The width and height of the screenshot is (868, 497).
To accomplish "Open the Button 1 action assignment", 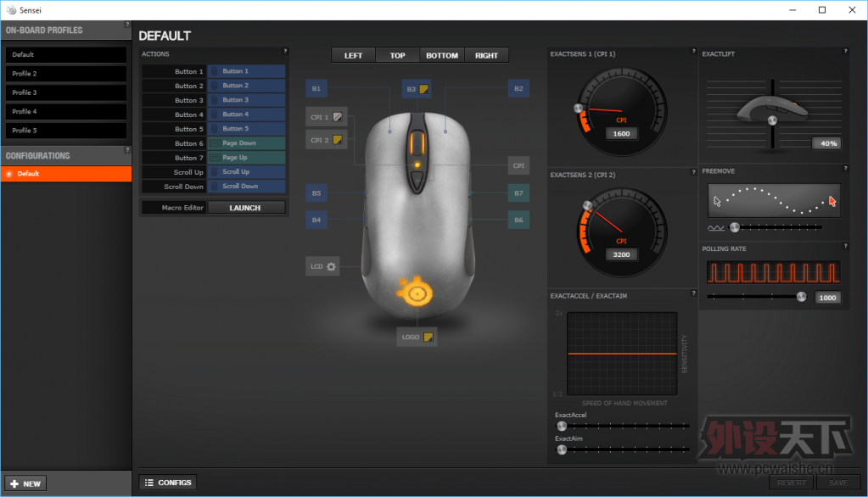I will 246,71.
